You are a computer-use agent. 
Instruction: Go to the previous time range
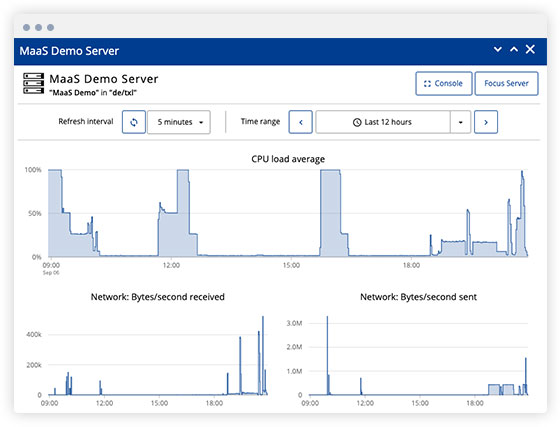coord(301,122)
